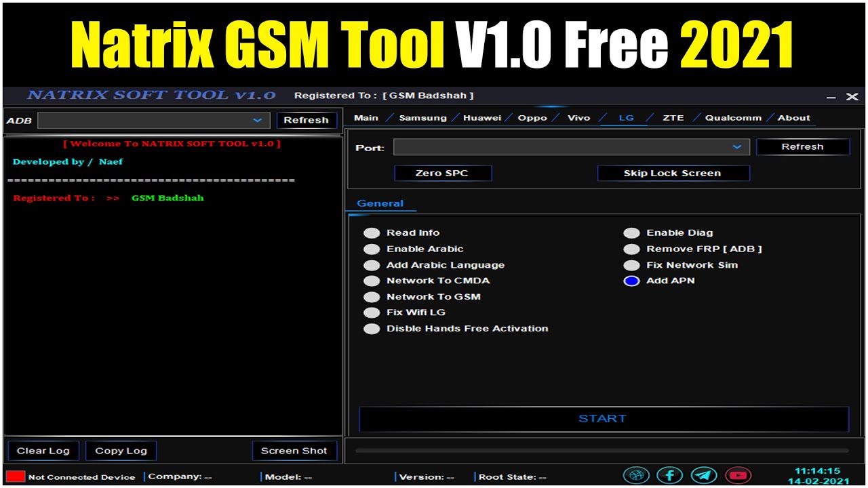Click the Screen Shot button
This screenshot has height=488, width=868.
point(294,451)
